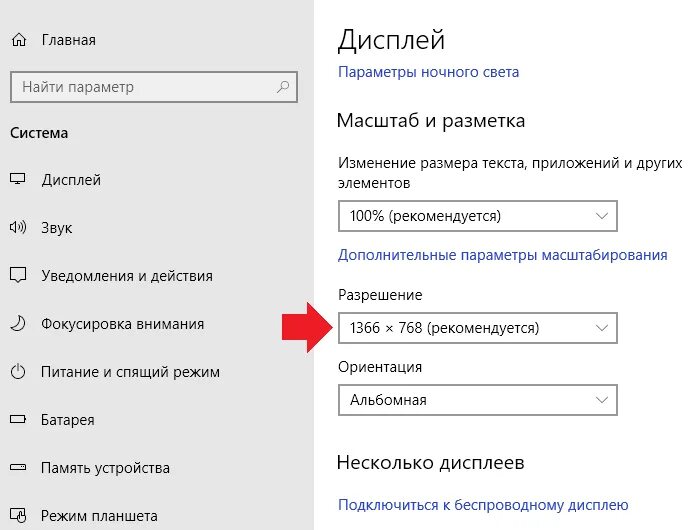The image size is (700, 530).
Task: Open the 1366 × 768 resolution dropdown
Action: (478, 328)
